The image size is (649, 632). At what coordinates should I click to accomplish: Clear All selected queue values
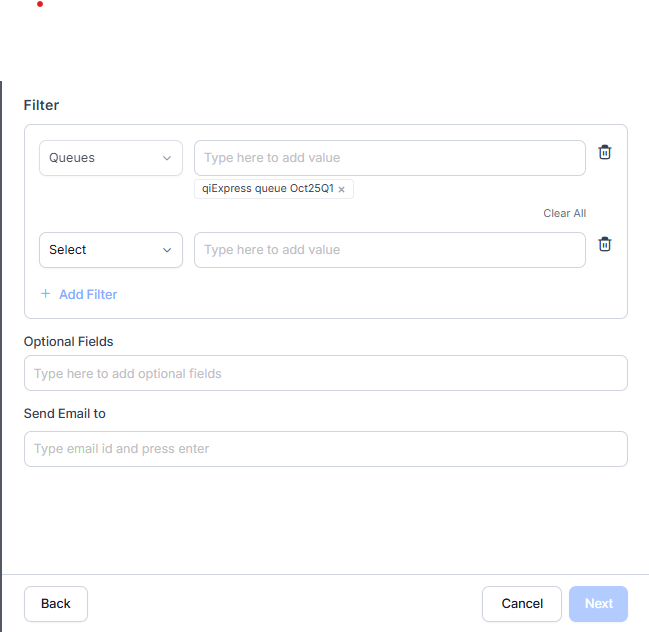pos(564,213)
